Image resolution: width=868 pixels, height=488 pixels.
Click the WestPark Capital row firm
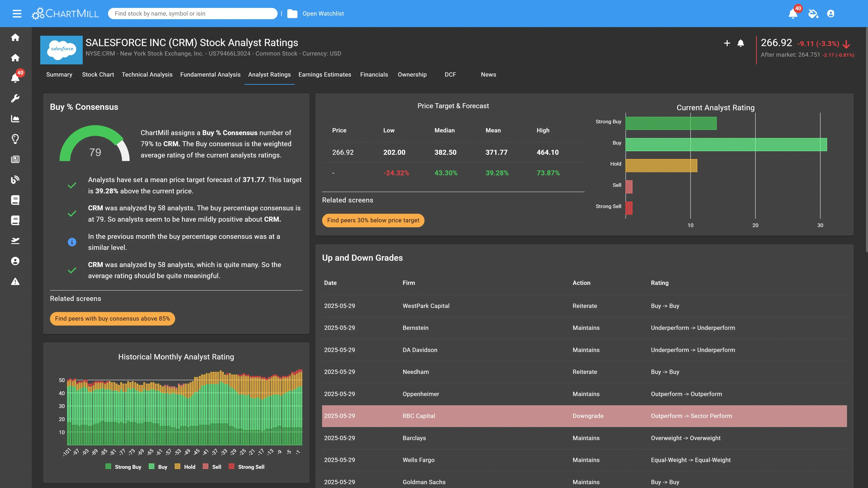426,306
